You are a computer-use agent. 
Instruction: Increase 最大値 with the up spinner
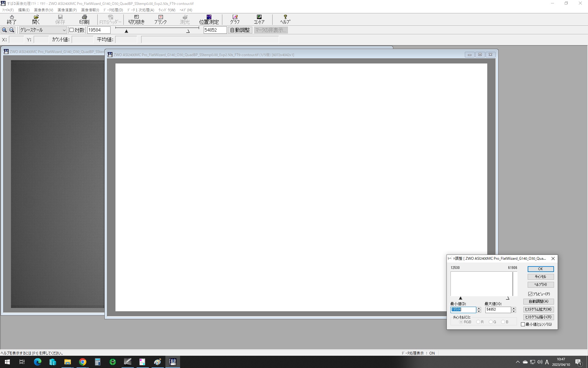(x=514, y=308)
